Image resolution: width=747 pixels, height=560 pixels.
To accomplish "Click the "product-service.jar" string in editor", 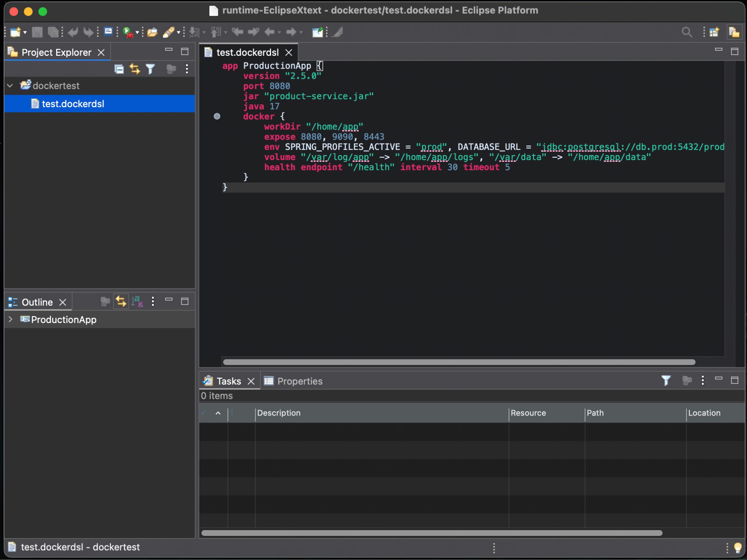I will coord(319,96).
